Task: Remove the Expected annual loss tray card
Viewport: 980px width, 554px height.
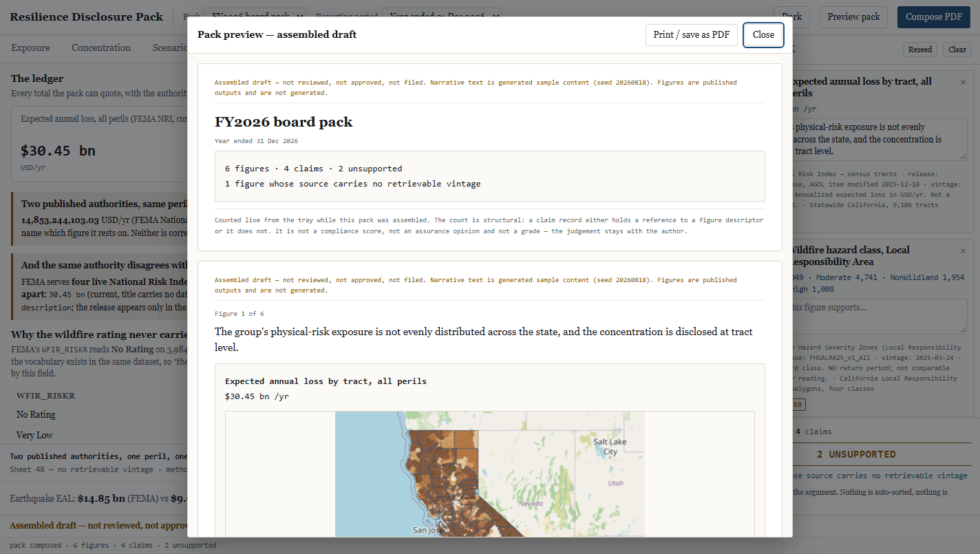Action: 963,82
